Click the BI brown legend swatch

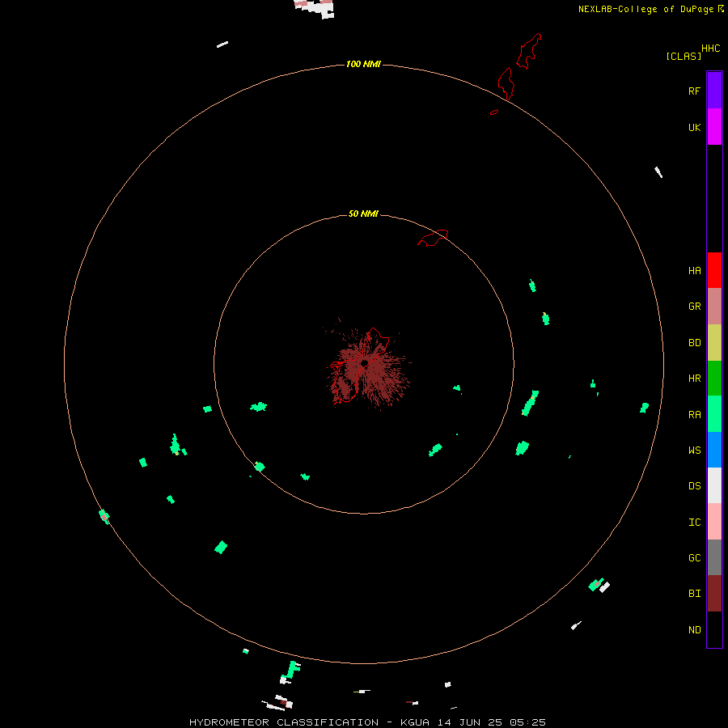click(x=714, y=594)
